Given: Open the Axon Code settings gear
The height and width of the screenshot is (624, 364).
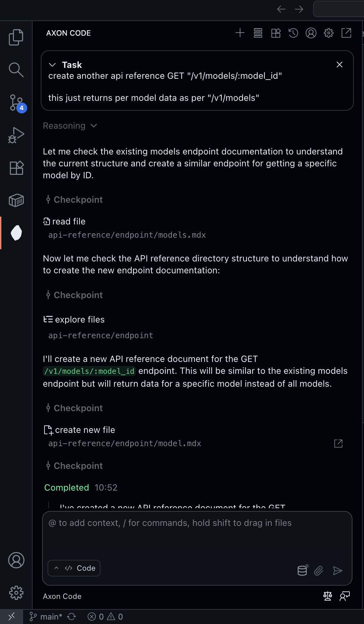Looking at the screenshot, I should tap(329, 33).
